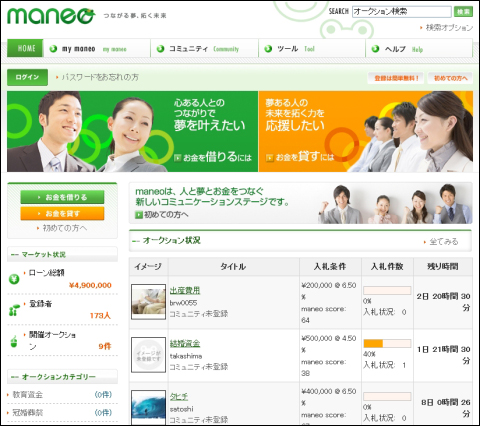Click the people icon beside 登録者

pyautogui.click(x=14, y=310)
